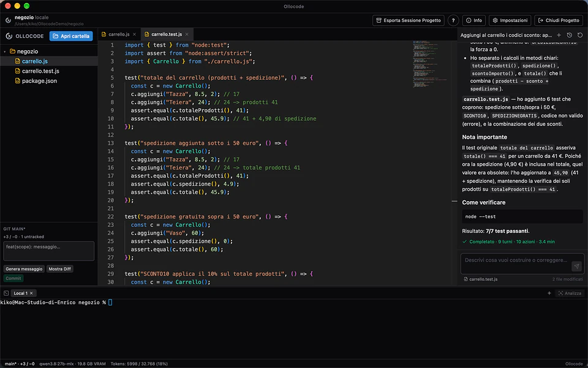Click Esporta Sessione Progetto
This screenshot has height=368, width=588.
pyautogui.click(x=409, y=20)
